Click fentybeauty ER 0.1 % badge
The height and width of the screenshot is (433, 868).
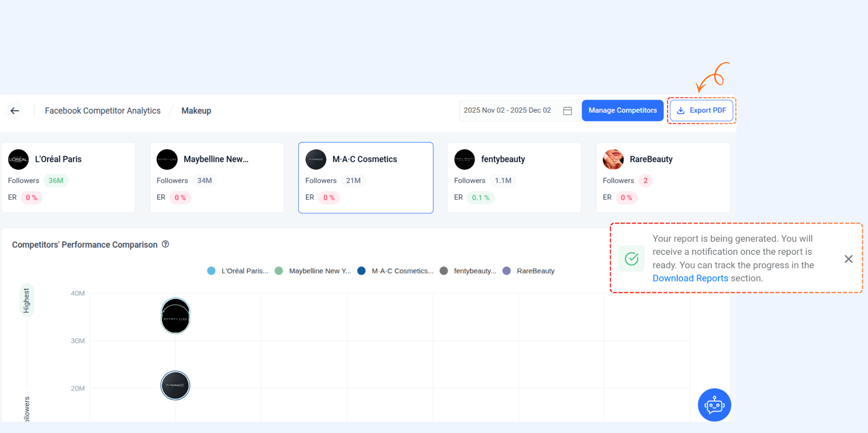tap(481, 198)
